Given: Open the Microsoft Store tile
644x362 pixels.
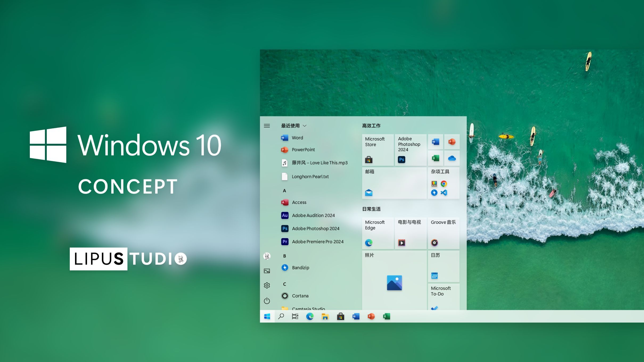Looking at the screenshot, I should [378, 150].
